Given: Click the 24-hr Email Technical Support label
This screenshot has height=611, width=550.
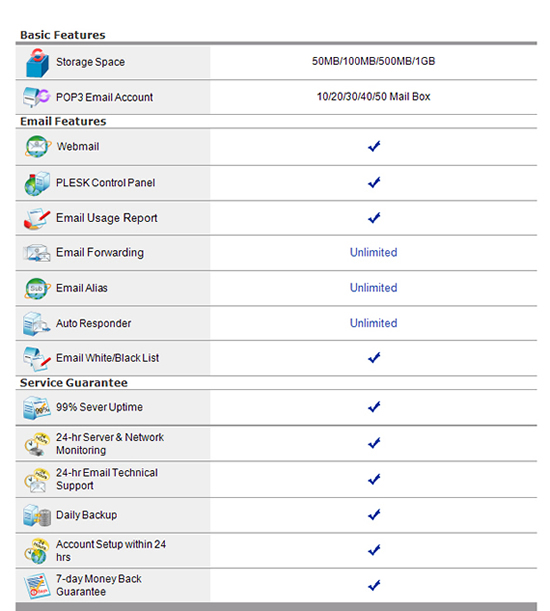Looking at the screenshot, I should pyautogui.click(x=107, y=479).
